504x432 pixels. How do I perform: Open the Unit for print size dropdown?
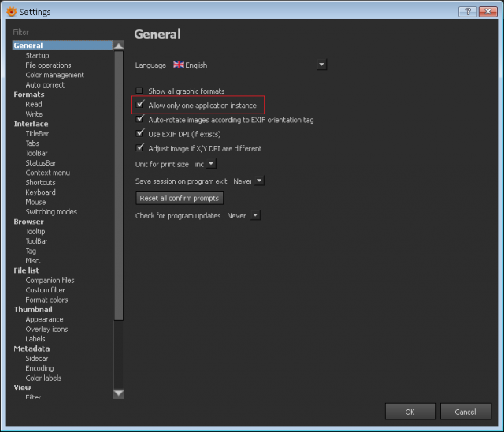[x=211, y=164]
